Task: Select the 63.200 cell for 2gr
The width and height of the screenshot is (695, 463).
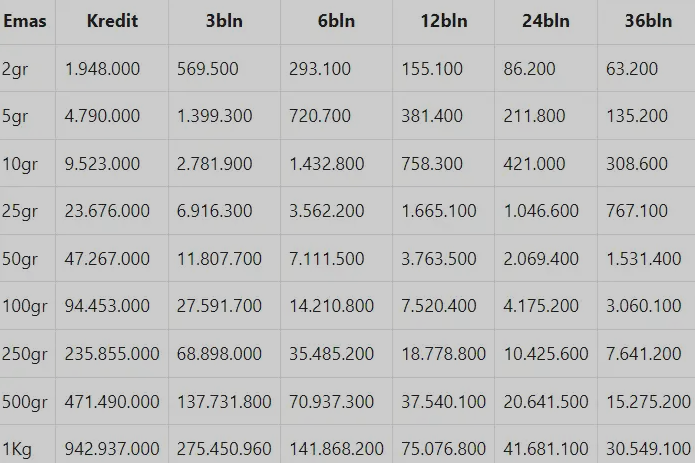Action: pyautogui.click(x=632, y=69)
